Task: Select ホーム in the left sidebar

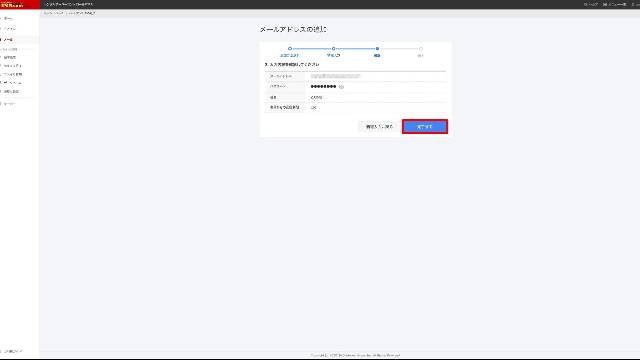Action: click(x=8, y=18)
